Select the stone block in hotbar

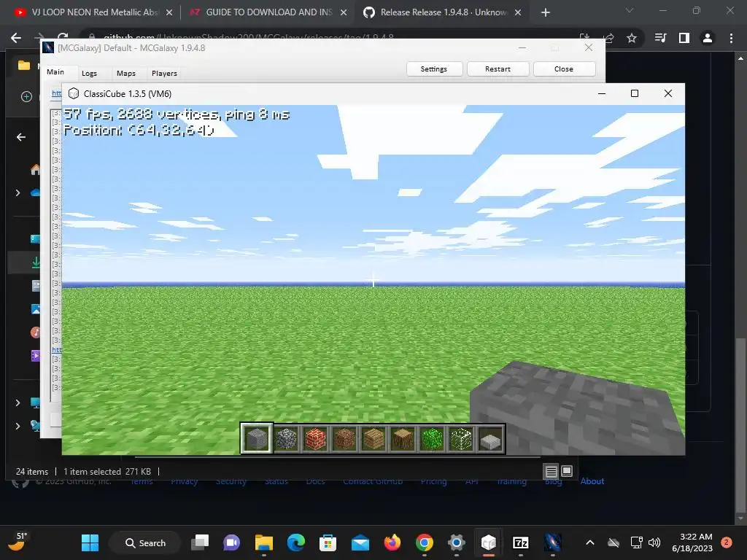point(257,438)
